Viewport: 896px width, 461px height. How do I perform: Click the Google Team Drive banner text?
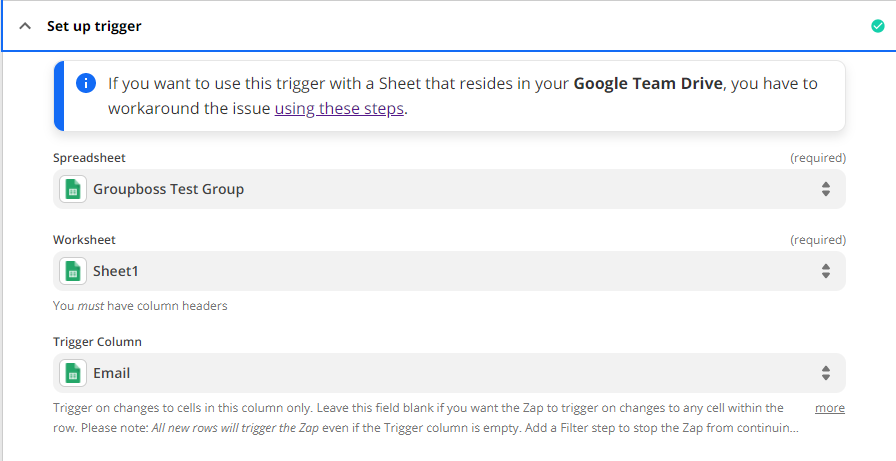[x=647, y=83]
